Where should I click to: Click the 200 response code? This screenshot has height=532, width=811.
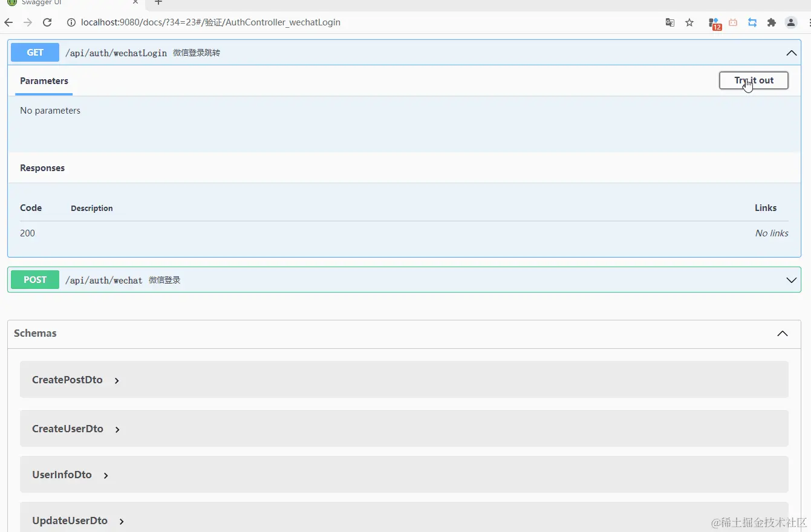(x=28, y=233)
